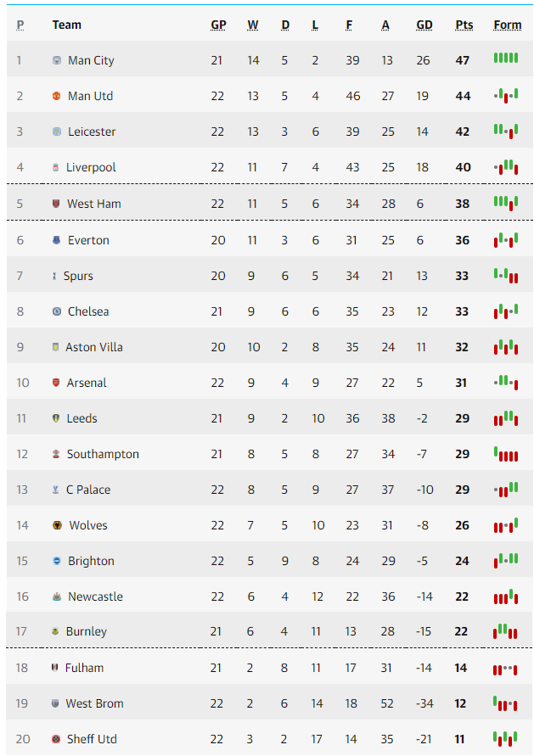
Task: Open the Southampton team page
Action: tap(103, 454)
